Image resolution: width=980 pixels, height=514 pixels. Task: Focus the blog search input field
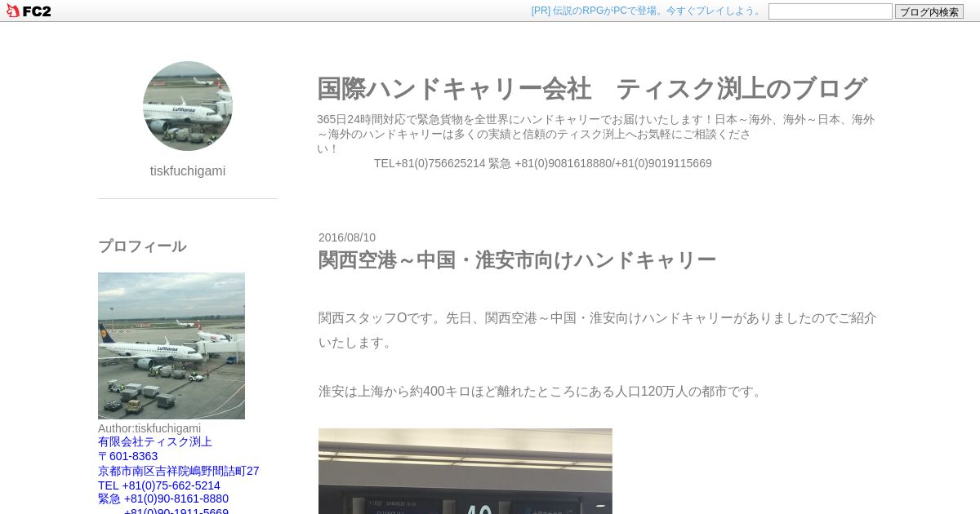830,11
